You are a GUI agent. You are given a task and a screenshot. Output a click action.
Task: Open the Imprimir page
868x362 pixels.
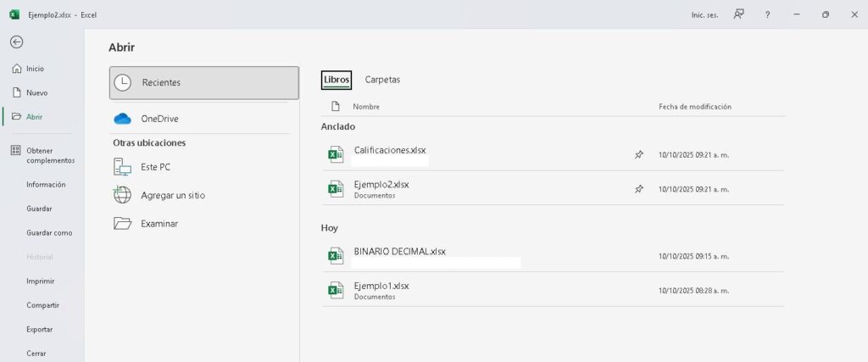pyautogui.click(x=41, y=281)
